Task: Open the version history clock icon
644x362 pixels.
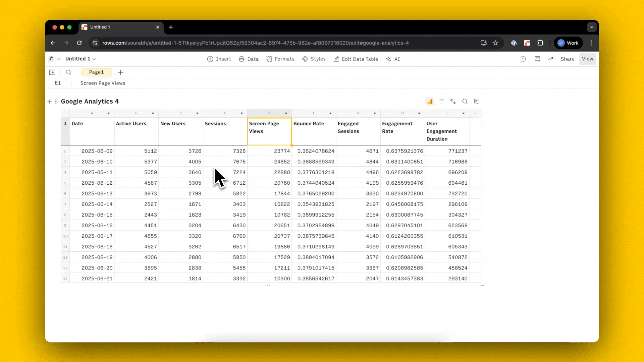Action: (x=523, y=59)
